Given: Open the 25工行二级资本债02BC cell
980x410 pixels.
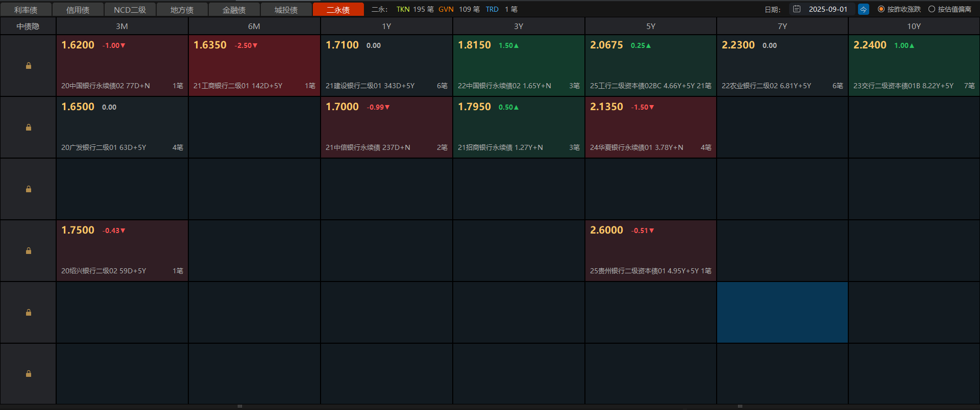Looking at the screenshot, I should click(651, 65).
